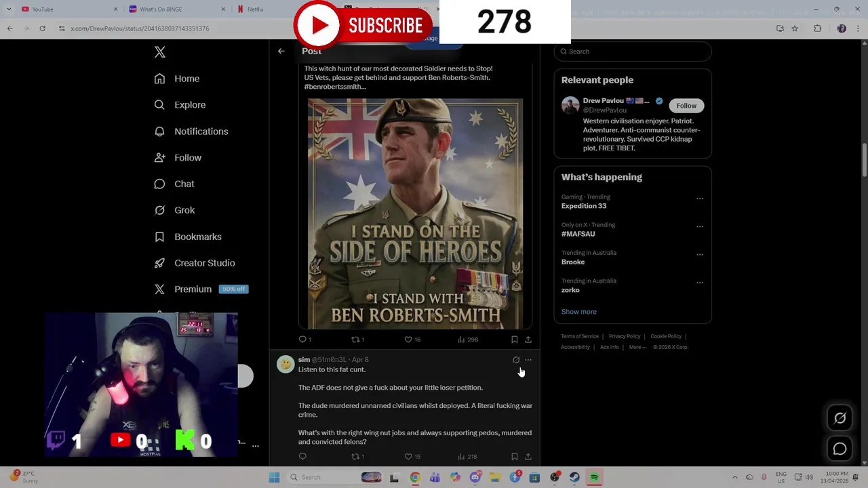Open the Windows Start menu
The image size is (868, 488).
[x=274, y=477]
